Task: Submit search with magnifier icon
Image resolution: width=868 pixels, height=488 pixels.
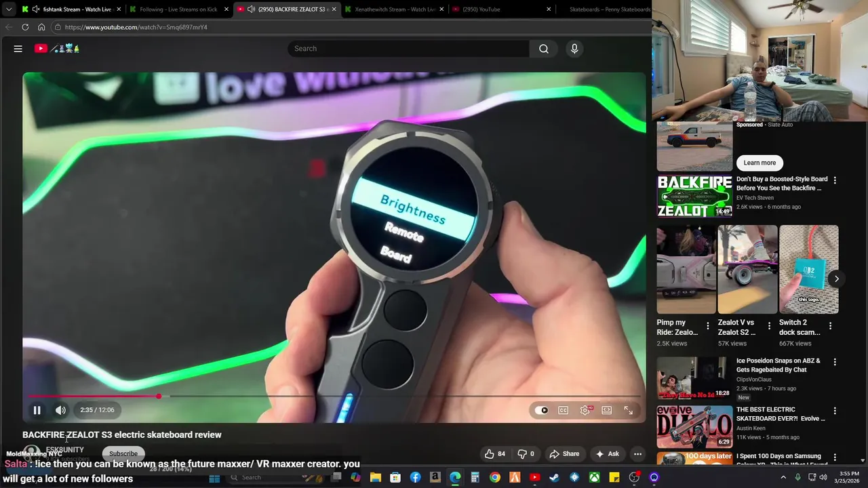Action: pyautogui.click(x=544, y=49)
